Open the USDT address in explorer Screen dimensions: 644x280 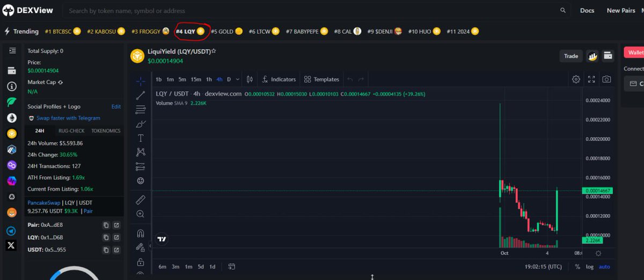[x=116, y=250]
